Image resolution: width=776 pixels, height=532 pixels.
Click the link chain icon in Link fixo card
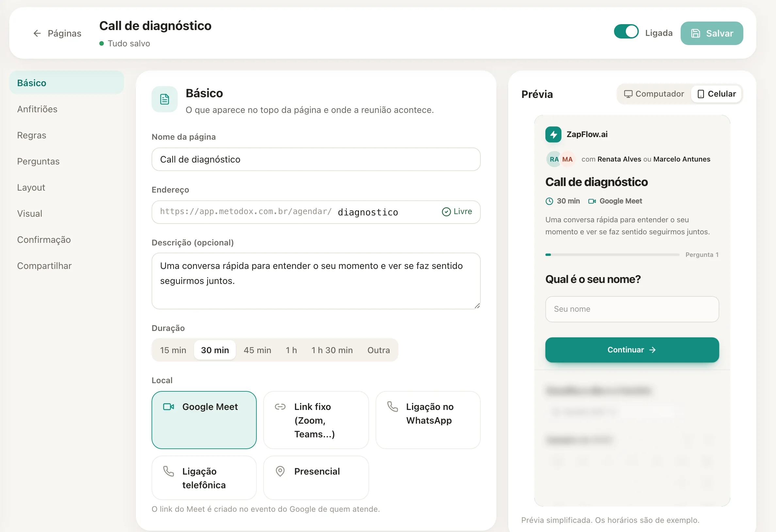pos(280,407)
